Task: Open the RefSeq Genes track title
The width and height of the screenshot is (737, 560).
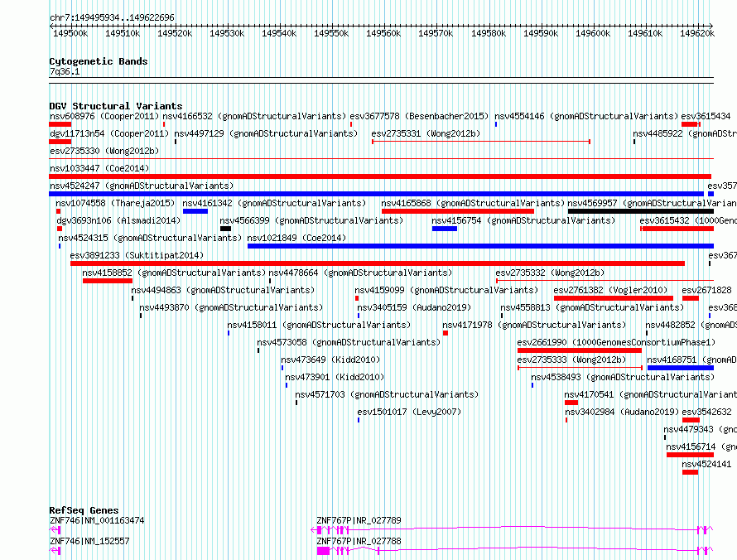Action: [x=84, y=510]
